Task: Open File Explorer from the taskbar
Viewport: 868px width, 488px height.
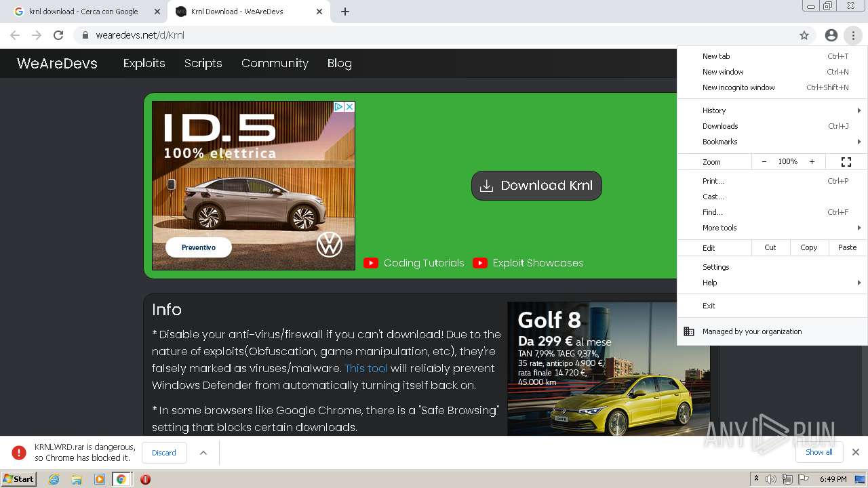Action: (77, 479)
